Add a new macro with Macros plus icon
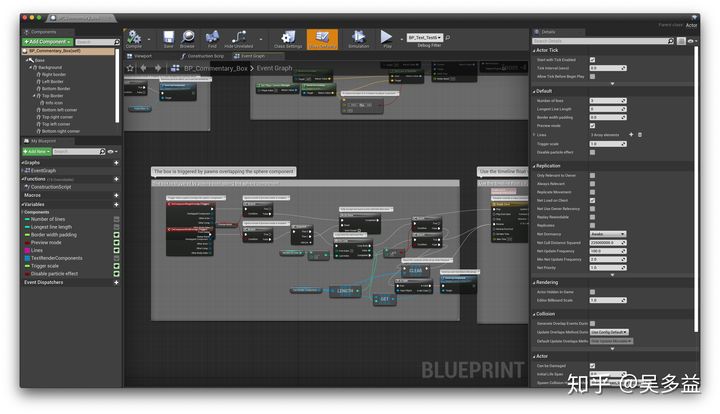 (x=116, y=196)
